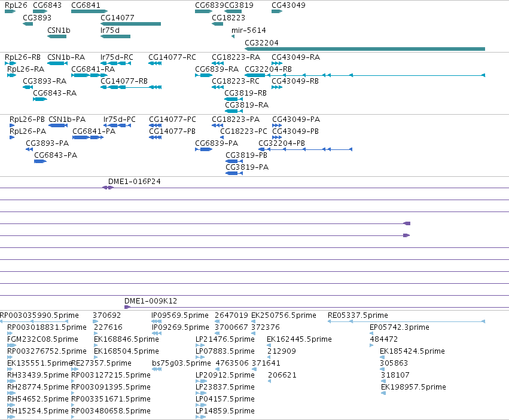This screenshot has height=420, width=509.
Task: Click the EK168846.5prime EST label
Action: [x=126, y=339]
